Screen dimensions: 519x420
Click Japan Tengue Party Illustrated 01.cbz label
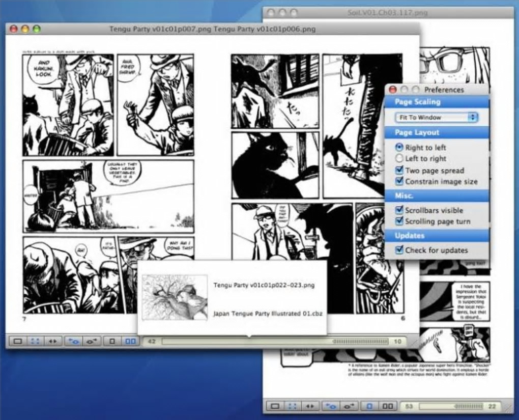coord(268,313)
